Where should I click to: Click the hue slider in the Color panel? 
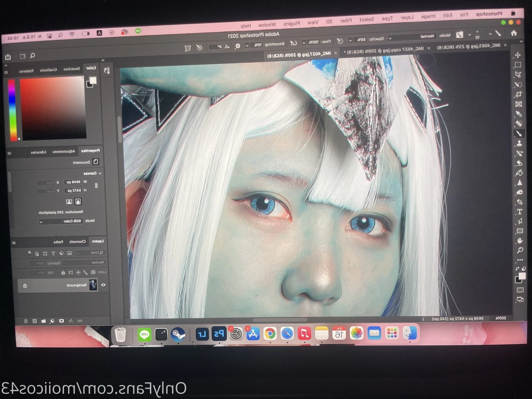(x=13, y=110)
